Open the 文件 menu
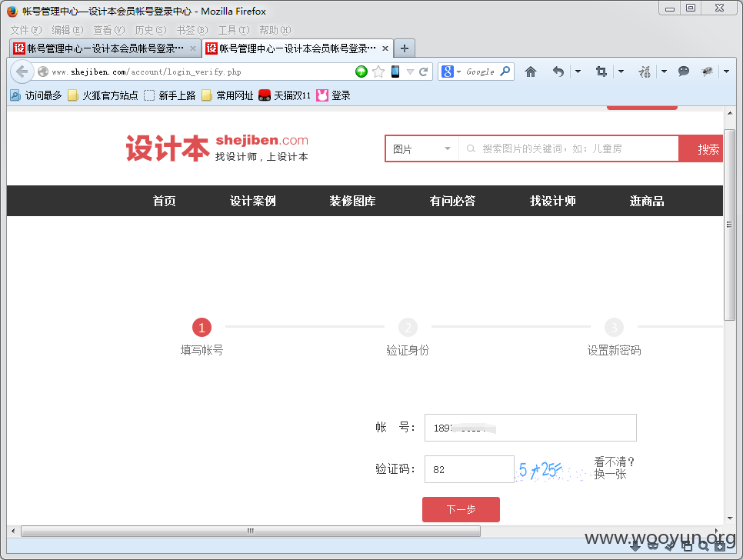Image resolution: width=743 pixels, height=560 pixels. coord(26,30)
